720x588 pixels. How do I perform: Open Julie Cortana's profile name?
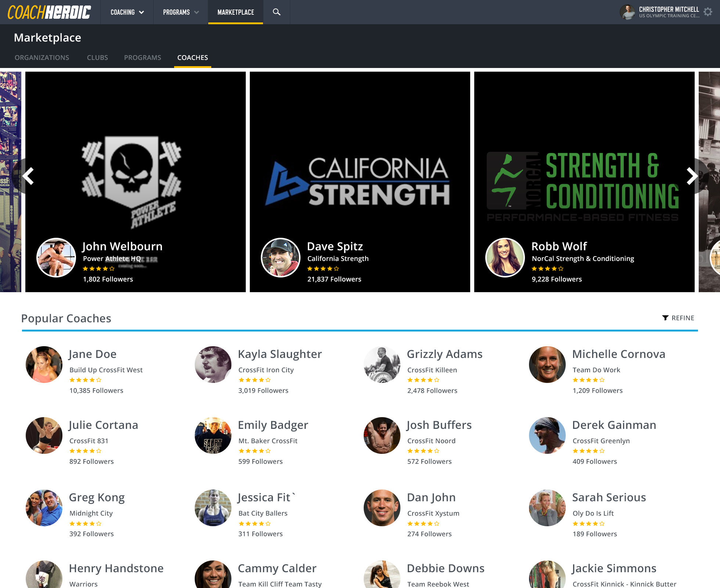tap(103, 425)
